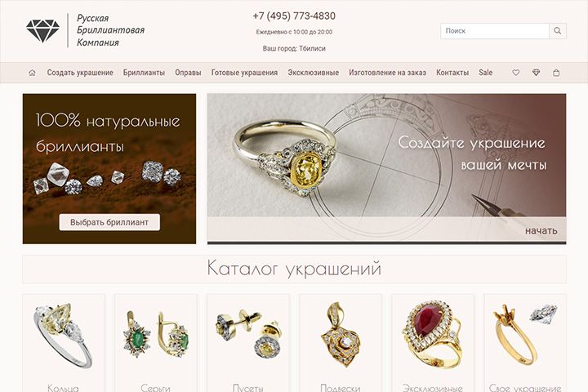Click inside the Поиск search field
The width and height of the screenshot is (588, 392).
(x=495, y=31)
